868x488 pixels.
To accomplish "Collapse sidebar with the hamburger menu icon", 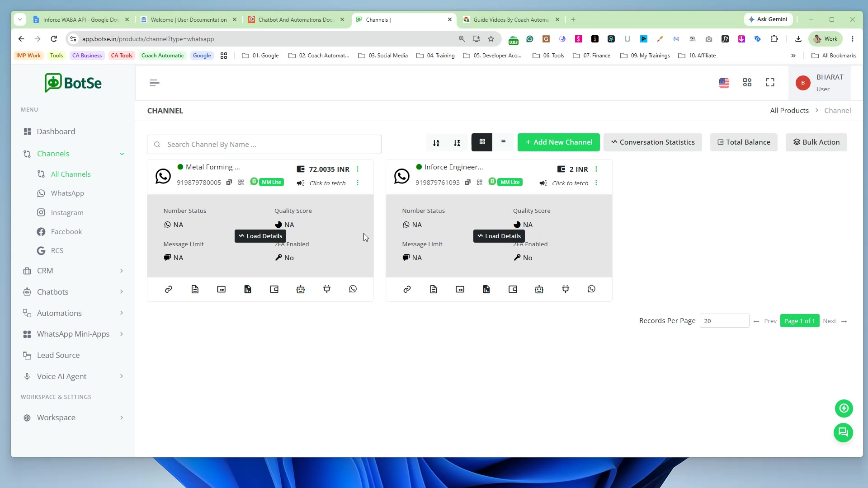I will click(x=155, y=83).
